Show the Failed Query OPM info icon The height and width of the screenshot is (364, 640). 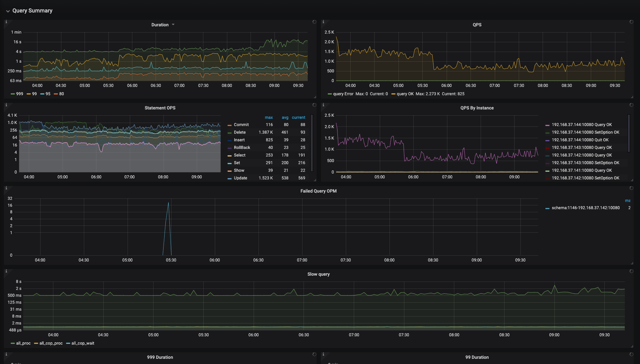(x=6, y=188)
